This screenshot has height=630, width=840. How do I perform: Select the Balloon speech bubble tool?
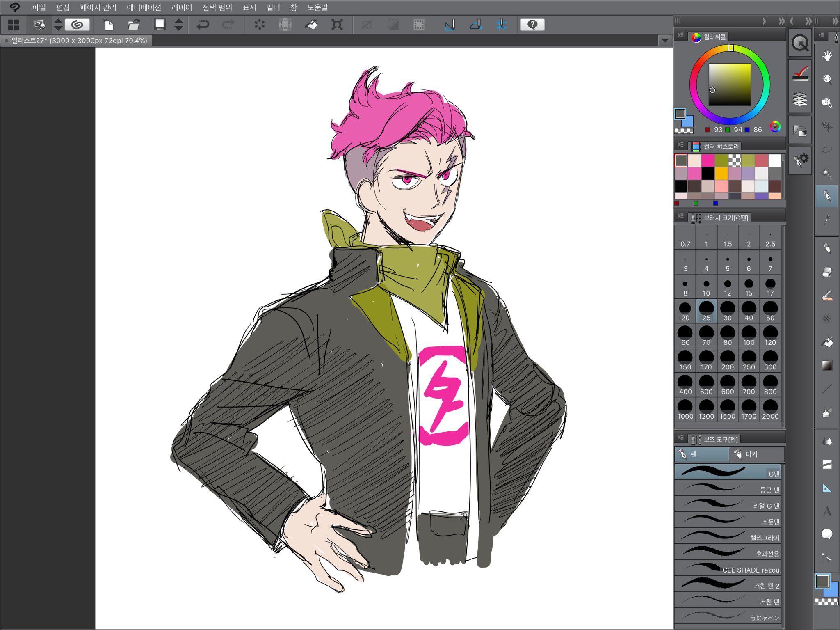coord(827,534)
